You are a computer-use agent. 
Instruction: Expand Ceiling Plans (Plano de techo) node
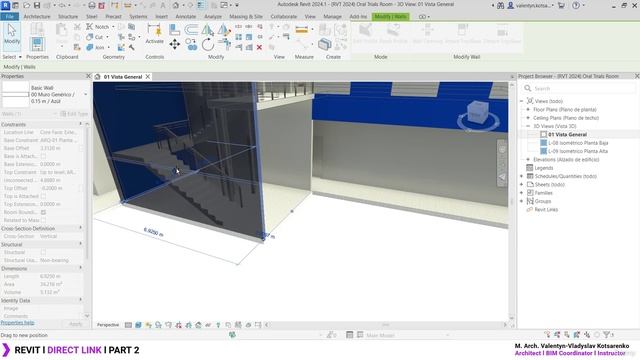(528, 118)
